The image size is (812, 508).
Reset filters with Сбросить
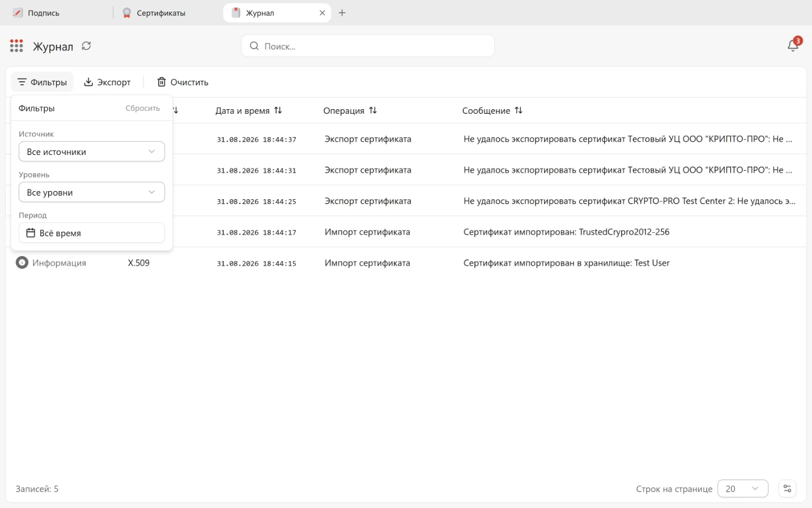(x=143, y=108)
